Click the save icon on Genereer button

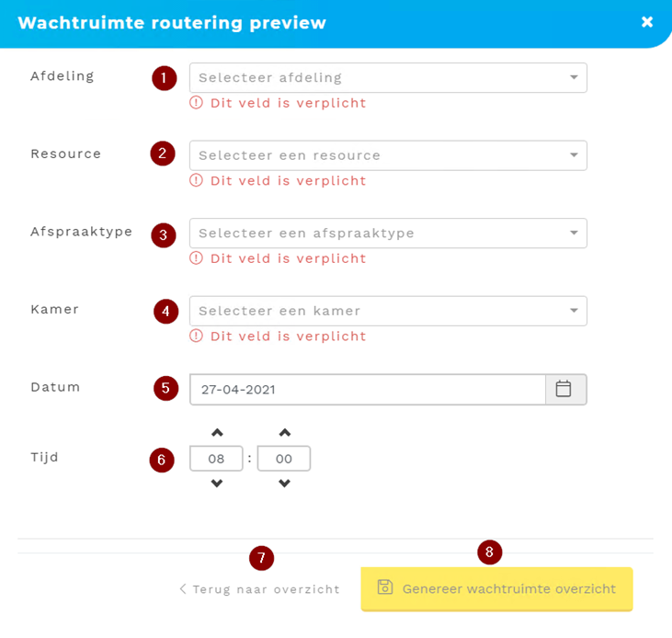[x=385, y=587]
